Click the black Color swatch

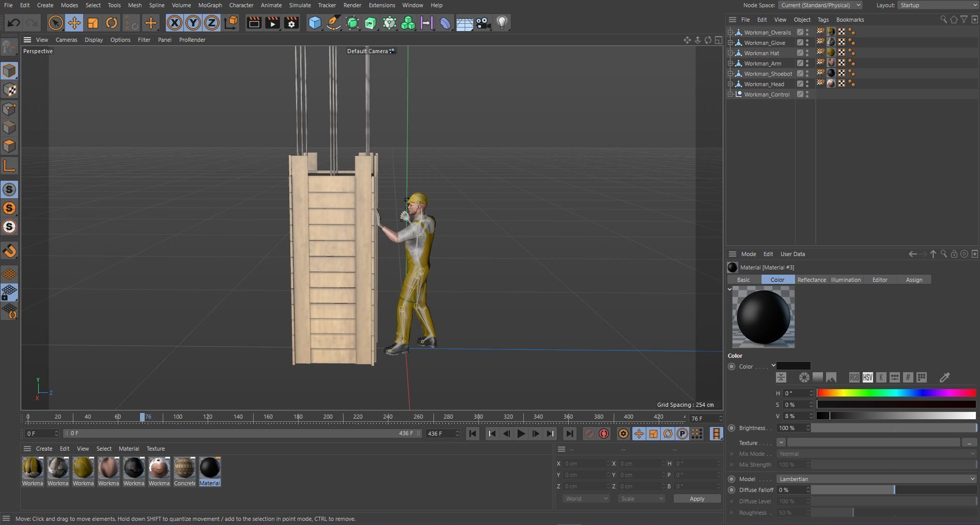pyautogui.click(x=794, y=366)
